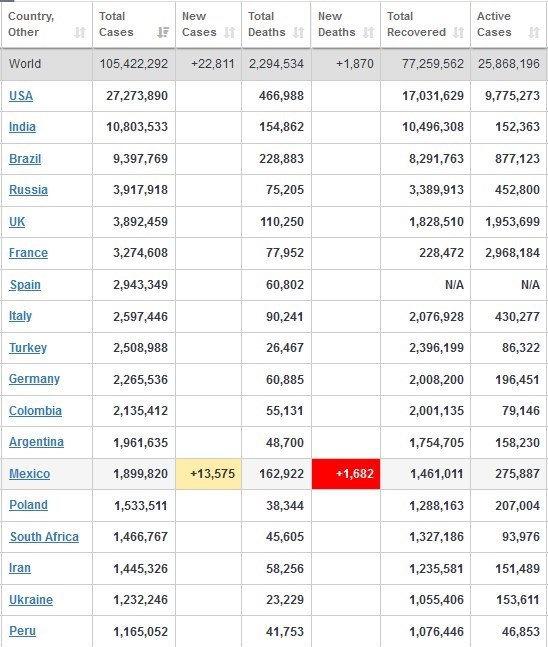The width and height of the screenshot is (548, 647).
Task: Open the Peru country link
Action: [x=22, y=631]
